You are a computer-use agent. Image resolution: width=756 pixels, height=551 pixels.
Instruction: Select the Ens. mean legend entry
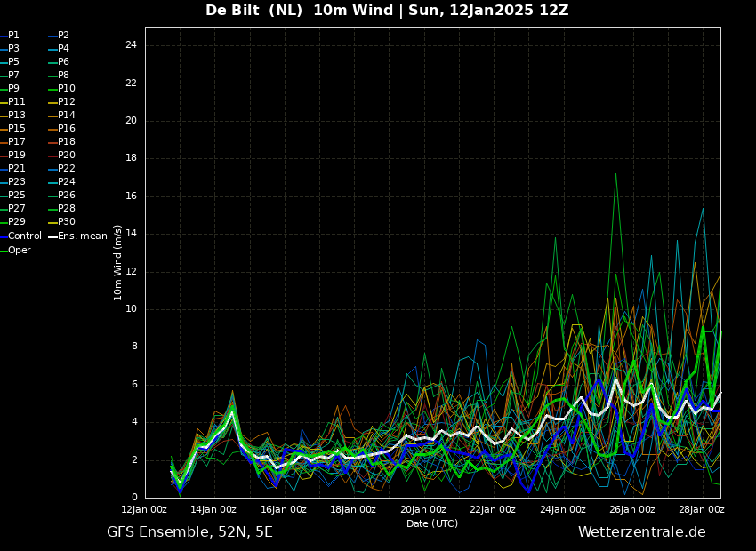77,236
